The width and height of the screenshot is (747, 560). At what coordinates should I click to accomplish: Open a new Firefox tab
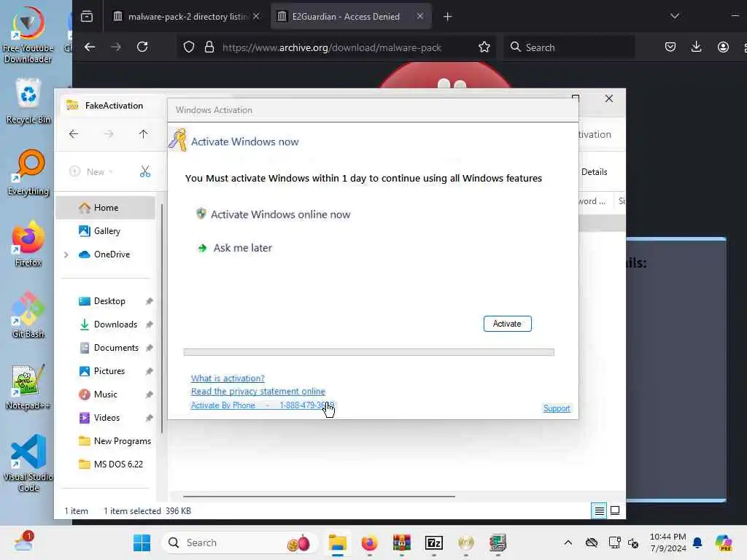(x=447, y=17)
